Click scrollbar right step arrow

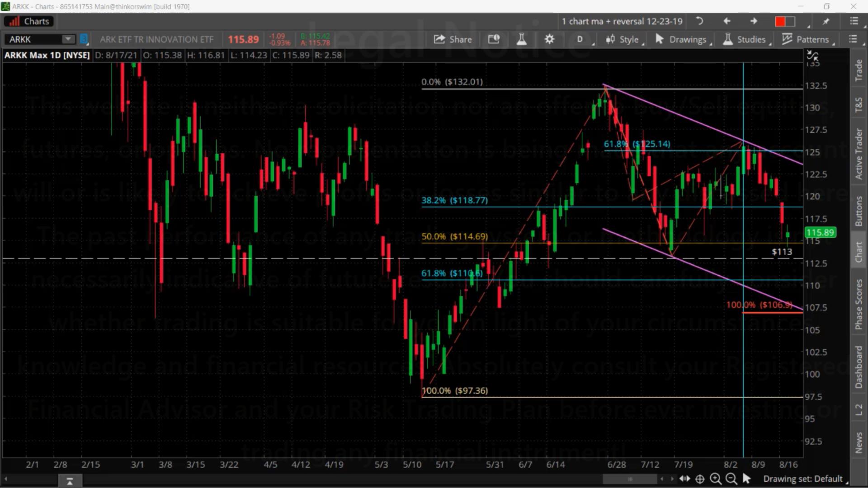(x=672, y=479)
